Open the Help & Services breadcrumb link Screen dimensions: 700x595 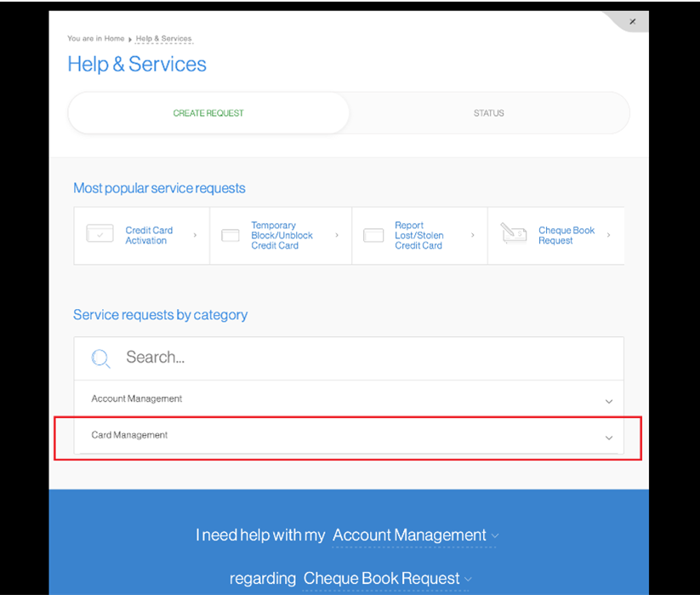[163, 39]
